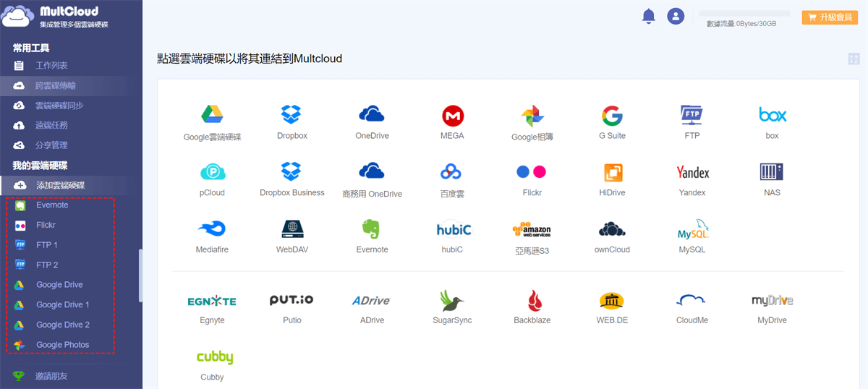This screenshot has height=389, width=868.
Task: Choose Dropbox from the cloud list
Action: click(x=292, y=114)
